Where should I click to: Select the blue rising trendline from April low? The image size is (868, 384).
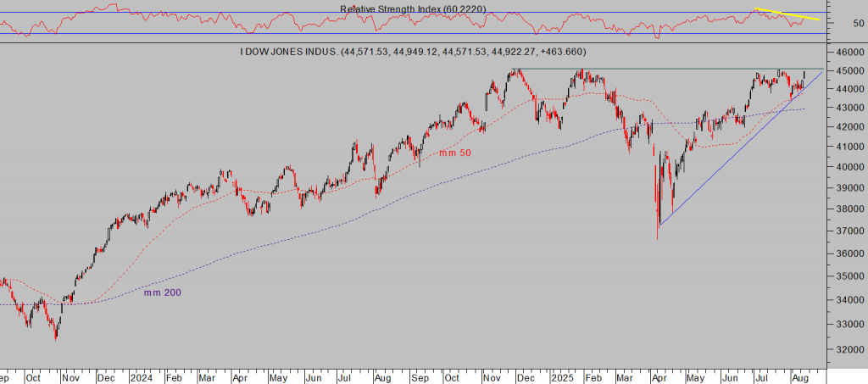(x=742, y=147)
